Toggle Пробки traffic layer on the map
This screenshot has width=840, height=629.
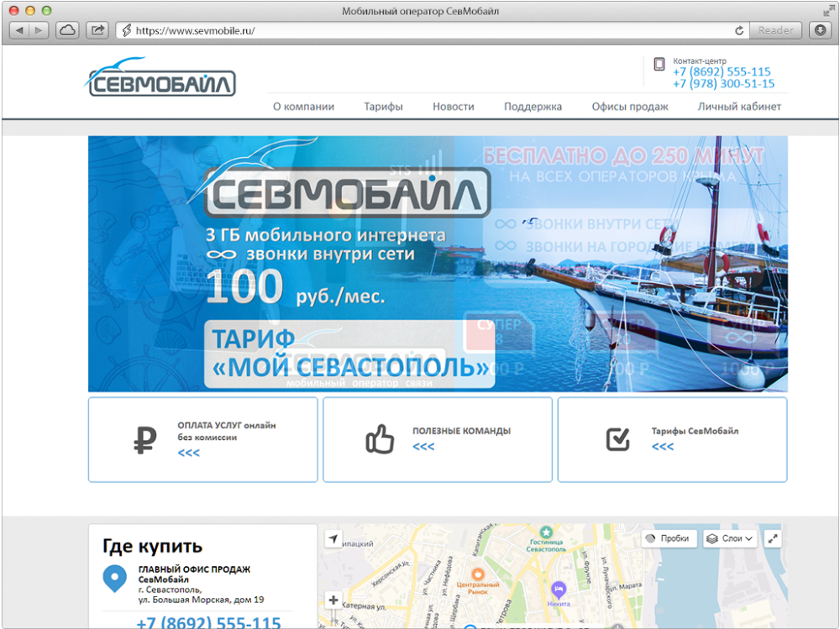(x=668, y=538)
